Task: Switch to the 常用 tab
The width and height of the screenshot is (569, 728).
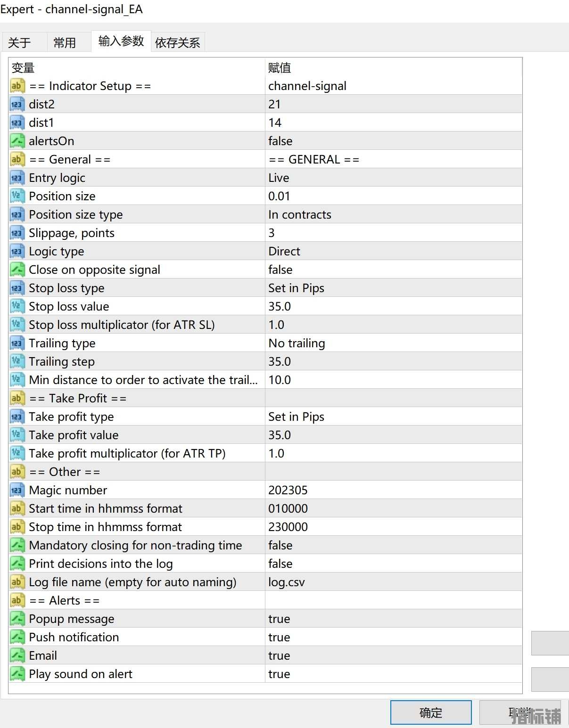Action: [x=65, y=43]
